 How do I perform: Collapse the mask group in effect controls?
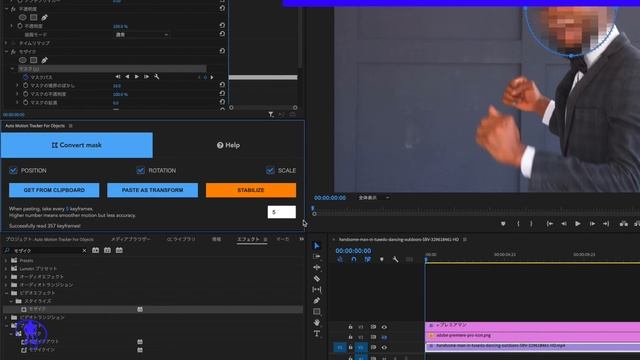tap(12, 69)
